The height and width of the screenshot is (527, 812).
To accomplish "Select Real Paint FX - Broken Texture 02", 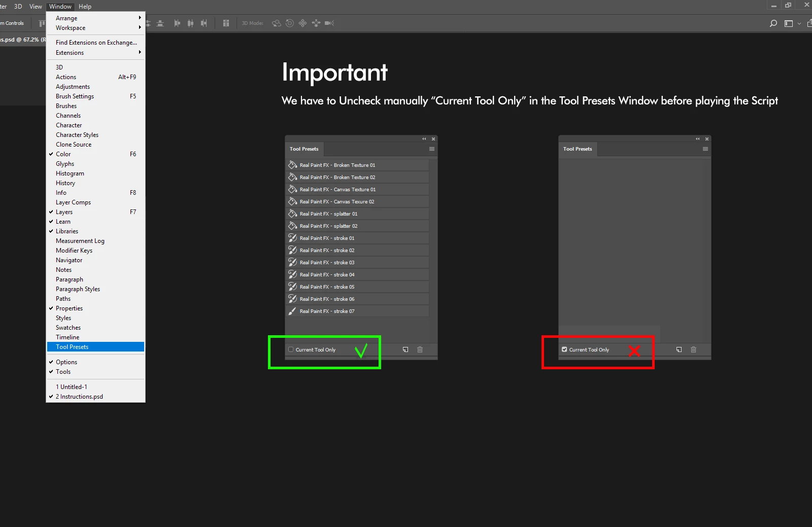I will [358, 177].
